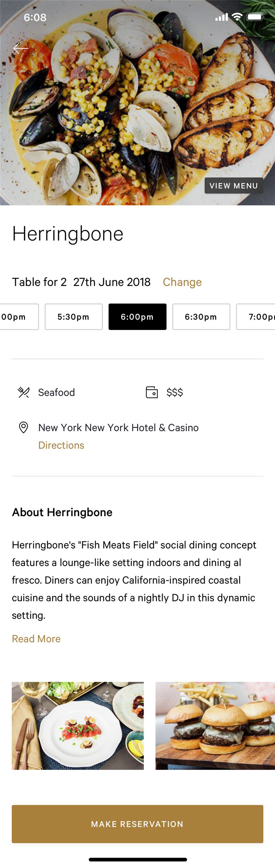This screenshot has height=868, width=275.
Task: Choose the partially hidden leftmost time slot
Action: tap(19, 317)
